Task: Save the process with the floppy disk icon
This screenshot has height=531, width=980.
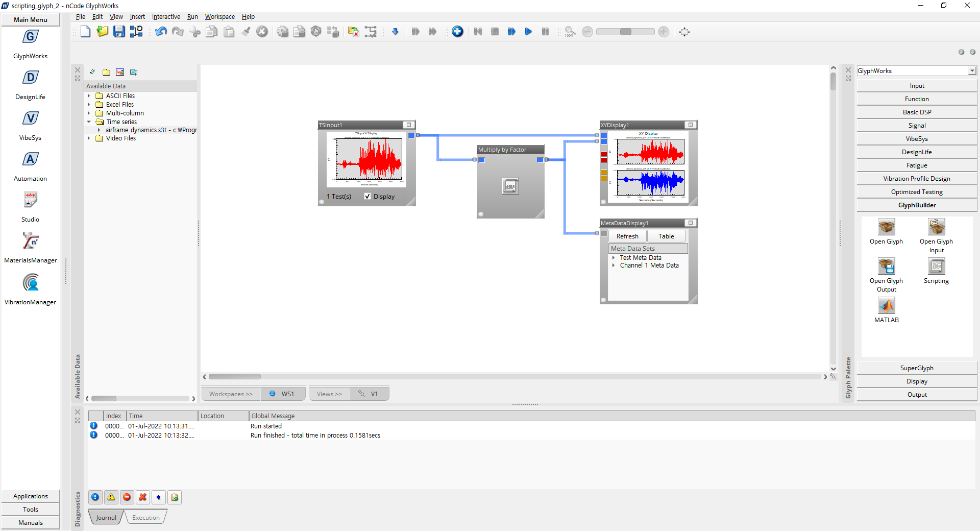Action: tap(119, 32)
